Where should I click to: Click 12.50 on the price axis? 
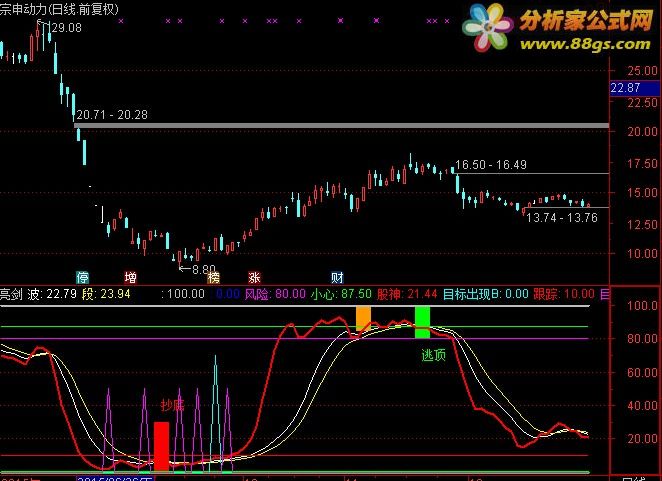[642, 225]
